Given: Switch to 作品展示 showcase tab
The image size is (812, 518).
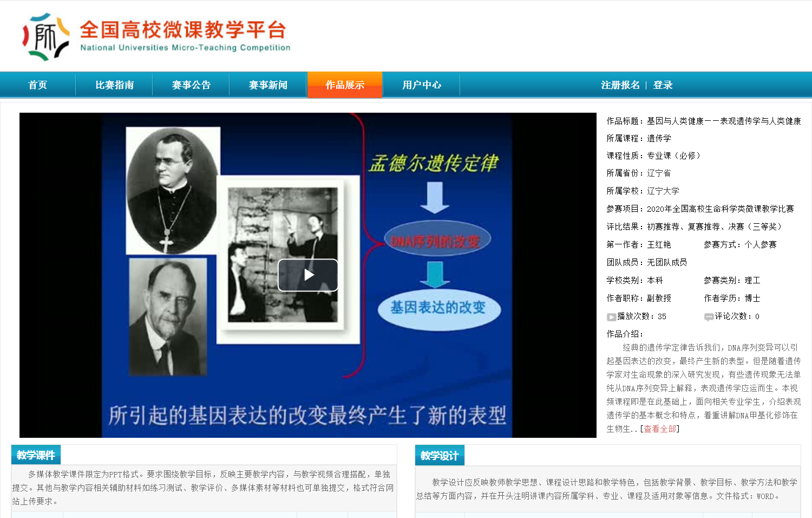Looking at the screenshot, I should 345,85.
